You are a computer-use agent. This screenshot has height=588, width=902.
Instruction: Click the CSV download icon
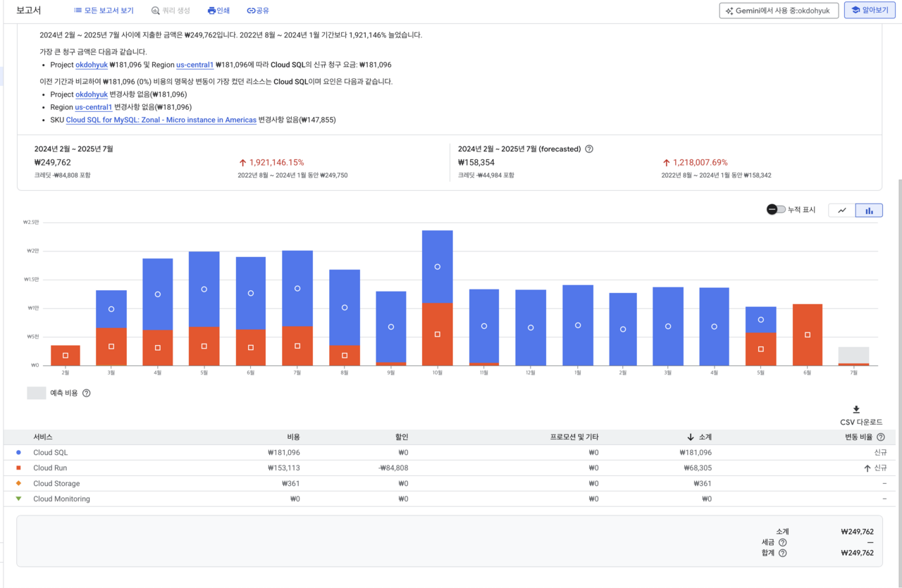856,410
